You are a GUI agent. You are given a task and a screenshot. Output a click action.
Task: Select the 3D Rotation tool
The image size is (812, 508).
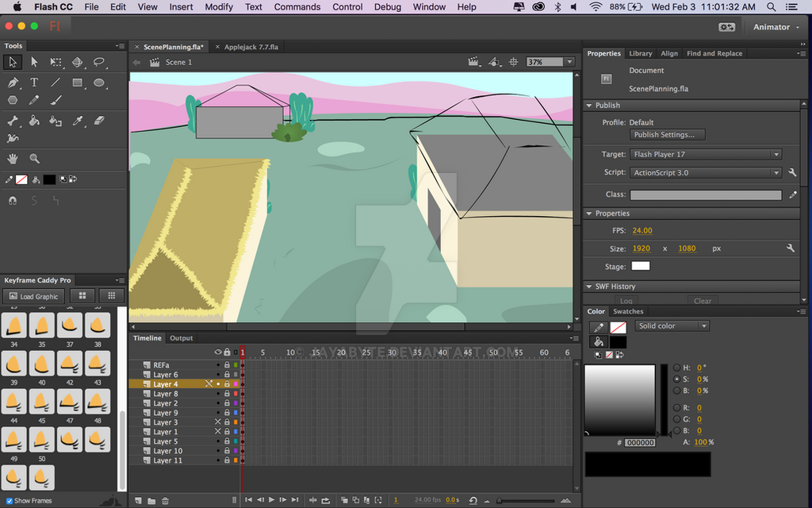click(77, 62)
